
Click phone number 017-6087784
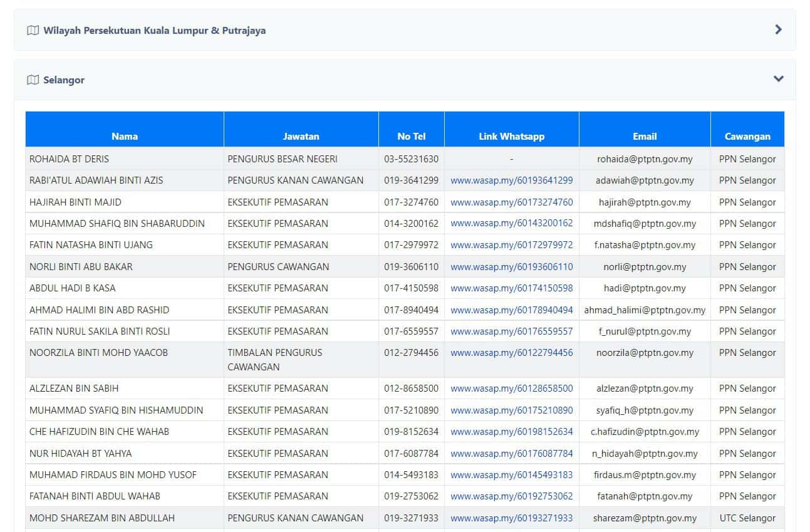(411, 454)
